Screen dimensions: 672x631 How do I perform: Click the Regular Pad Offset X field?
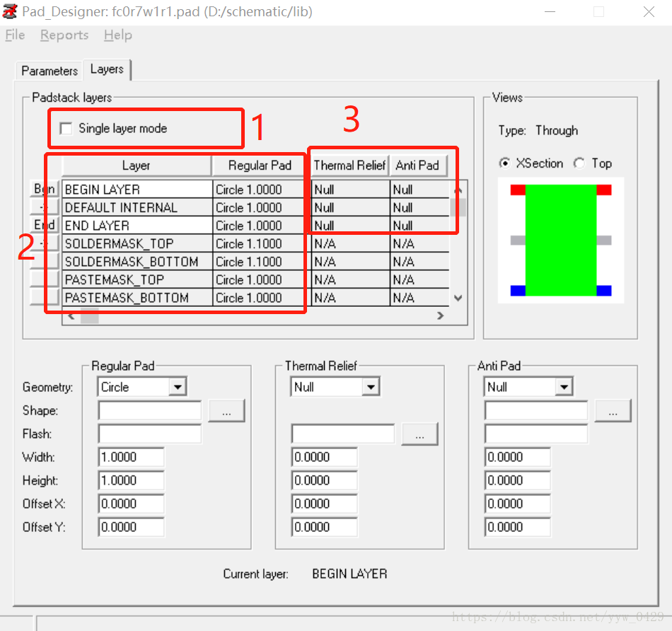click(131, 504)
